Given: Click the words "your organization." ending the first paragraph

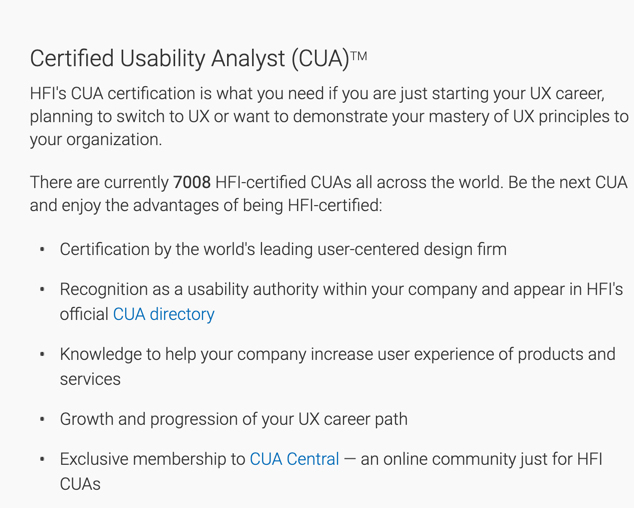Looking at the screenshot, I should coord(96,139).
